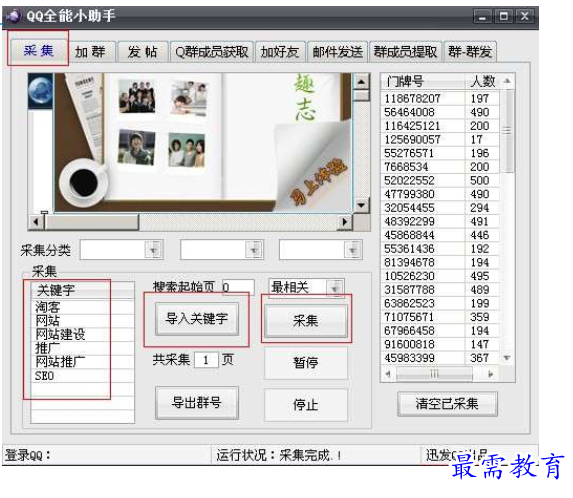The image size is (573, 498).
Task: Click group list horizontal scroll-right arrow
Action: (x=490, y=374)
